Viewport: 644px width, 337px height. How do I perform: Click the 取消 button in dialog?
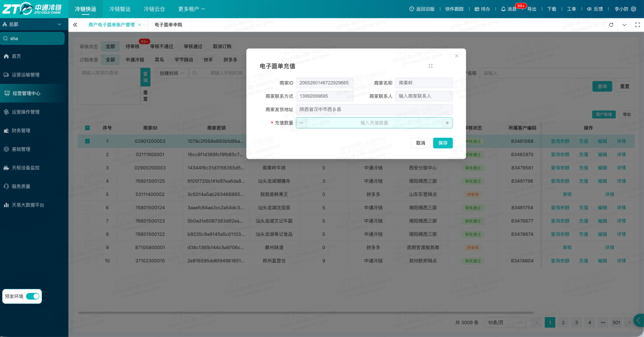[x=420, y=143]
